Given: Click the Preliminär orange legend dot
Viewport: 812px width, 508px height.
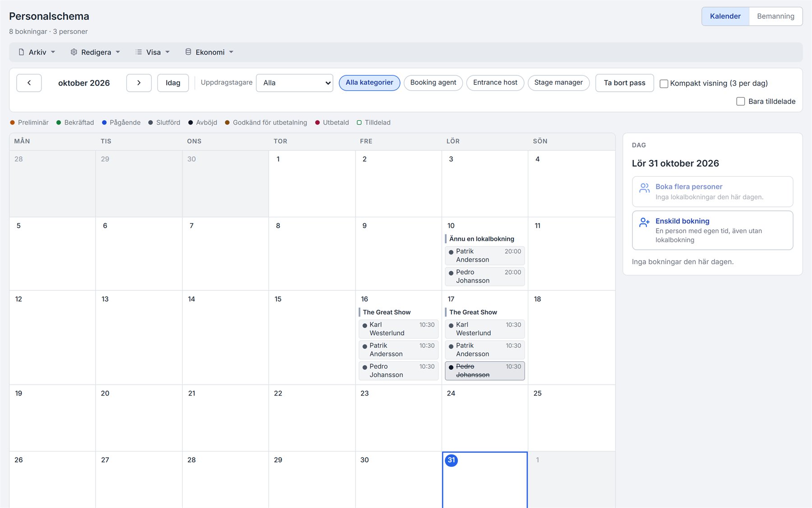Looking at the screenshot, I should [13, 123].
